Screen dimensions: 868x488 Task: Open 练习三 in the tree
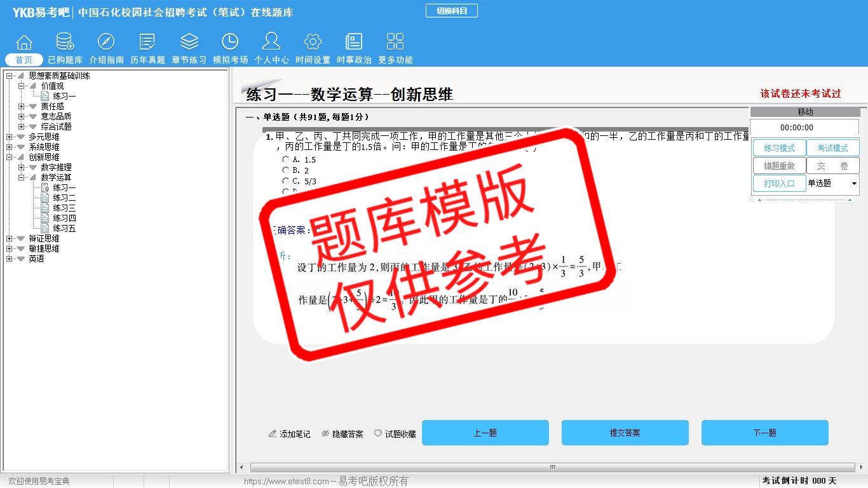click(x=64, y=208)
